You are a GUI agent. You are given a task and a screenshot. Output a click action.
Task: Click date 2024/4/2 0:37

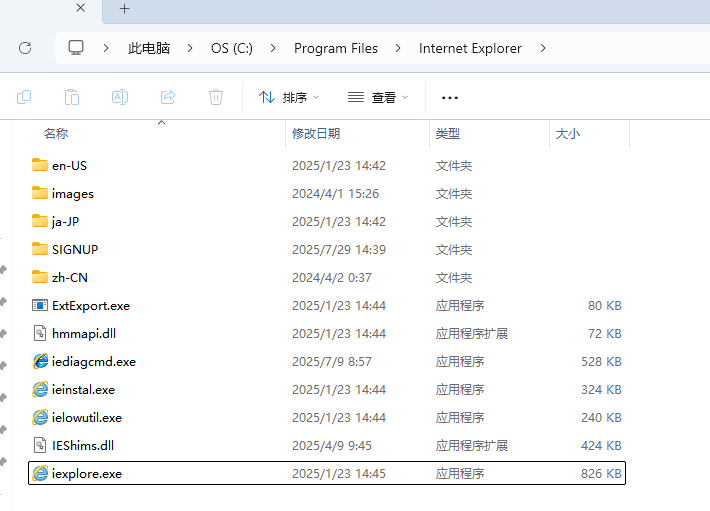pyautogui.click(x=332, y=277)
